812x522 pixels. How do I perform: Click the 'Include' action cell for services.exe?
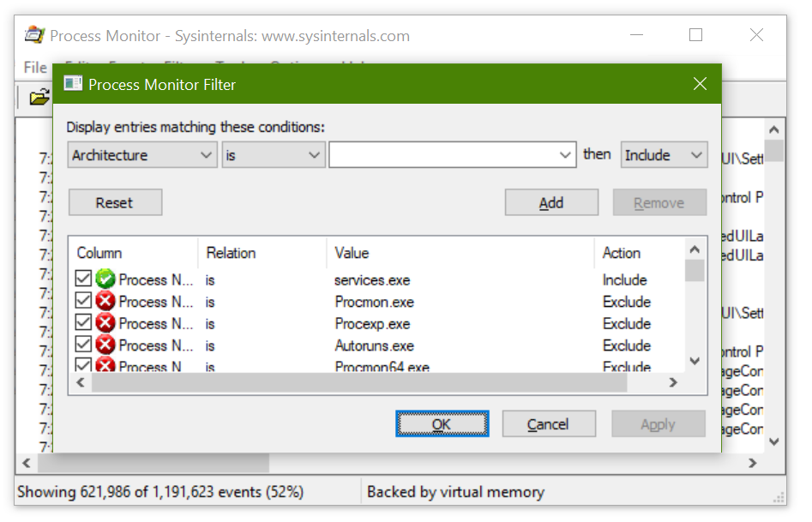[625, 280]
